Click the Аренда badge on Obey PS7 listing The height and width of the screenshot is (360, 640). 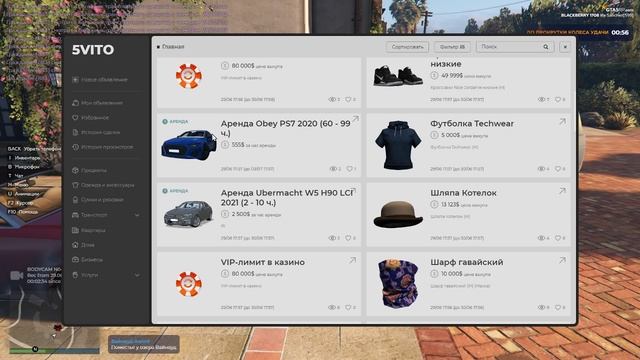tap(175, 122)
